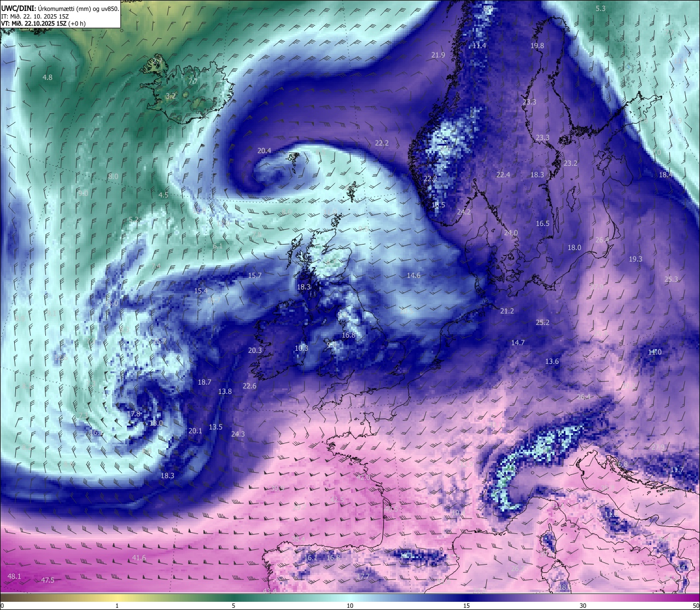Click the 14.6 value over the North Sea
The height and width of the screenshot is (610, 700).
pos(413,276)
